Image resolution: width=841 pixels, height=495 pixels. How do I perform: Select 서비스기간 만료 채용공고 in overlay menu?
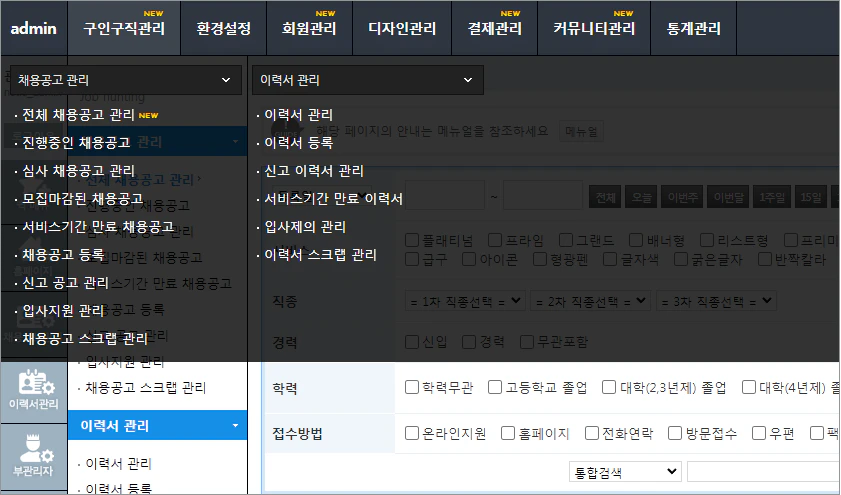[98, 226]
